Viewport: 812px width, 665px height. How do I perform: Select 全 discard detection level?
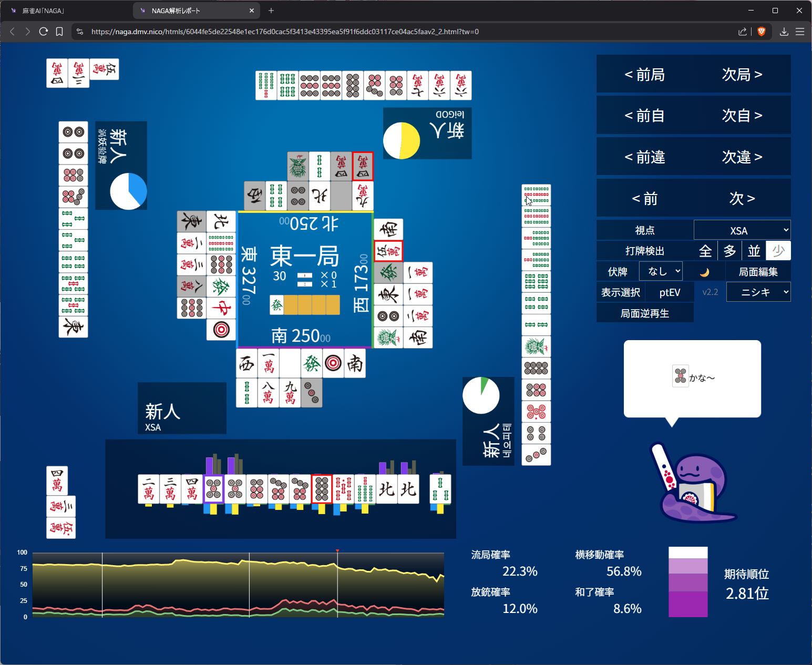point(705,251)
